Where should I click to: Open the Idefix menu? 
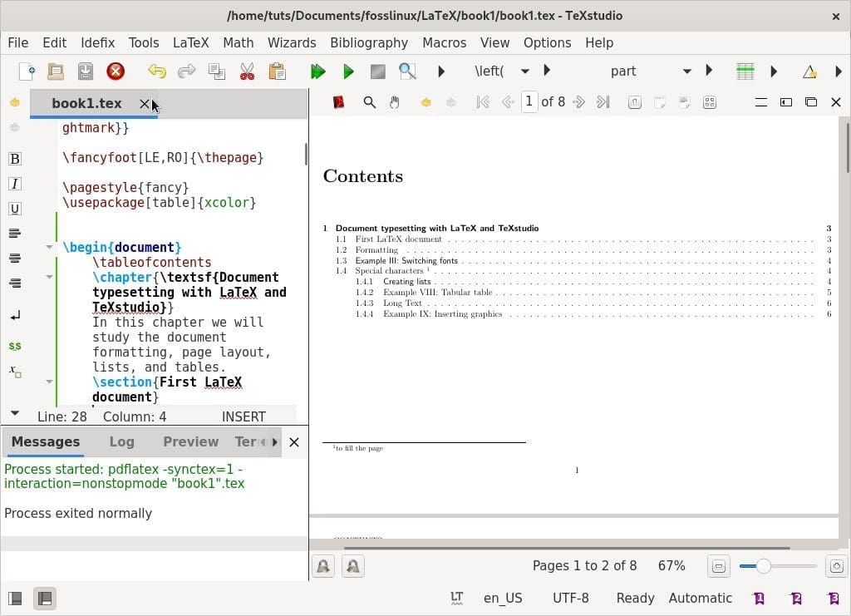click(x=98, y=43)
